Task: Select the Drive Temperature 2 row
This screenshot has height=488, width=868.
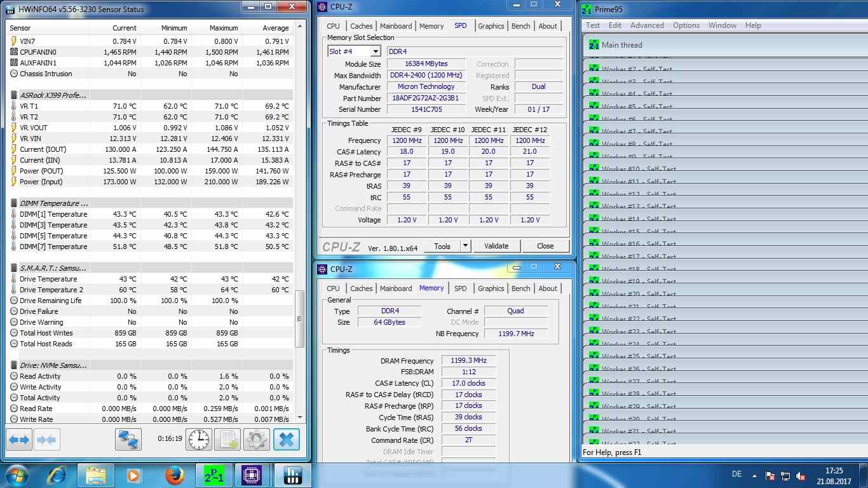Action: click(x=150, y=290)
